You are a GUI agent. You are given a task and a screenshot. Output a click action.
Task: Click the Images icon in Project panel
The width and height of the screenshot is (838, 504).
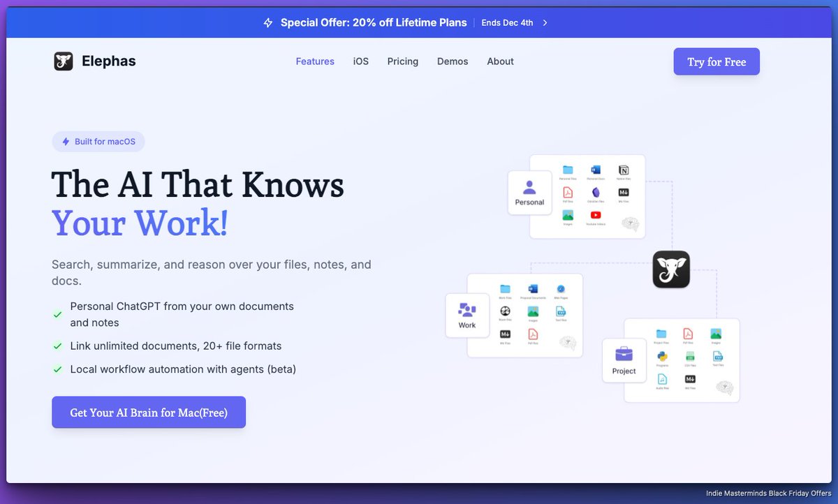716,334
